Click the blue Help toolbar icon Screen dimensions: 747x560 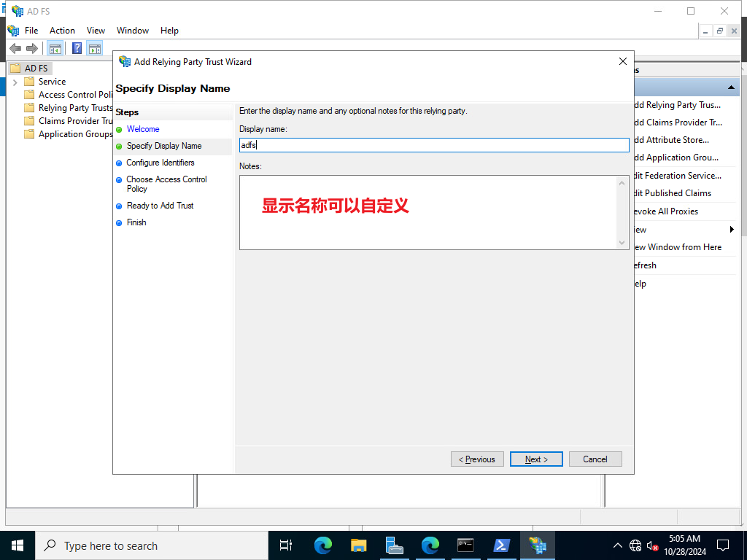[77, 48]
